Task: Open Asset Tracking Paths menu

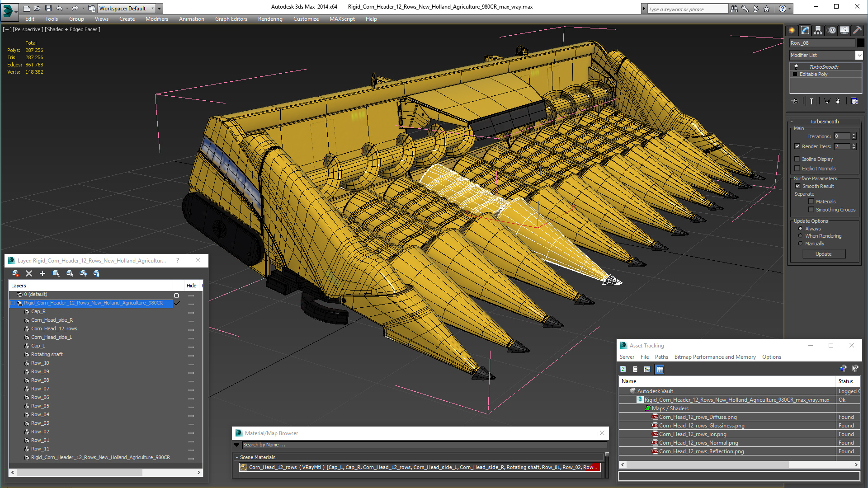Action: (x=661, y=357)
